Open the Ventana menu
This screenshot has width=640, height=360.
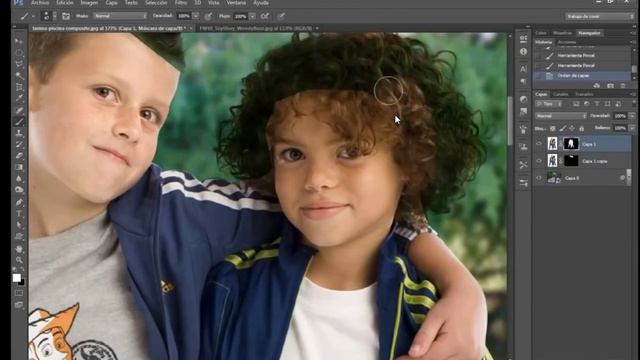point(236,3)
